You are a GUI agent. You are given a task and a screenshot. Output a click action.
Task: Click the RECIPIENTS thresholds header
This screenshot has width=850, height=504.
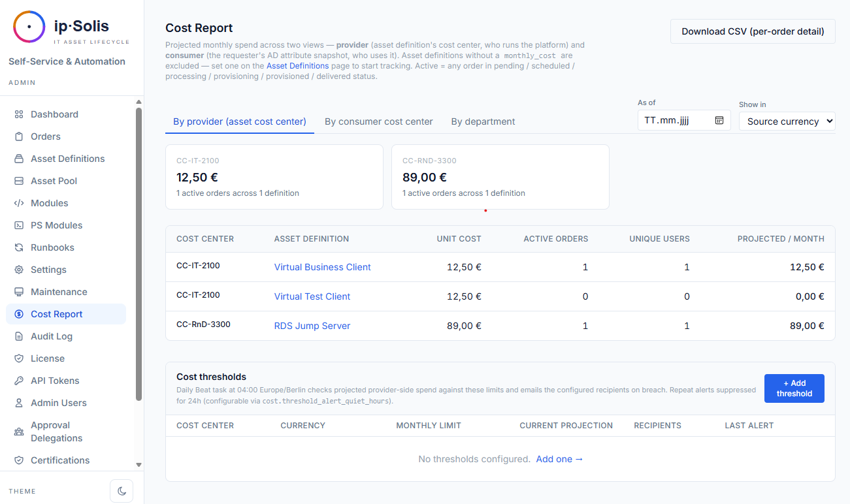pyautogui.click(x=657, y=426)
